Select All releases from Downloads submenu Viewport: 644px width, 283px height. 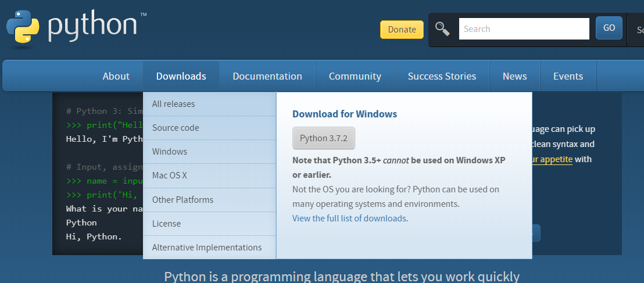coord(173,104)
